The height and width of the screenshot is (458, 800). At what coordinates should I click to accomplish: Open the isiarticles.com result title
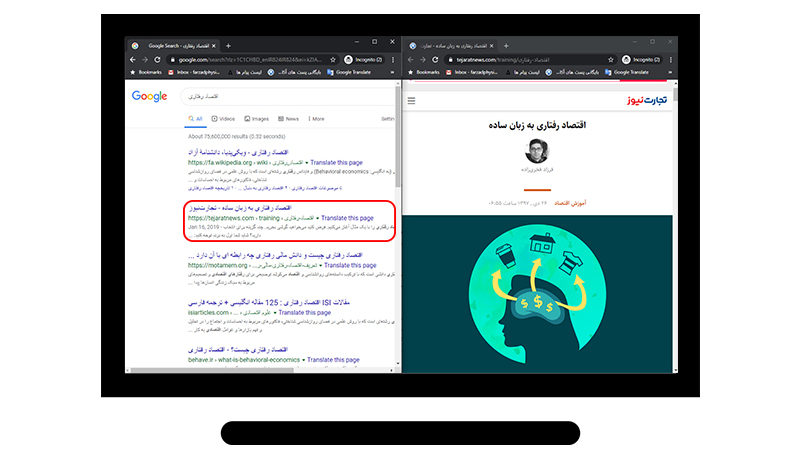pos(269,302)
